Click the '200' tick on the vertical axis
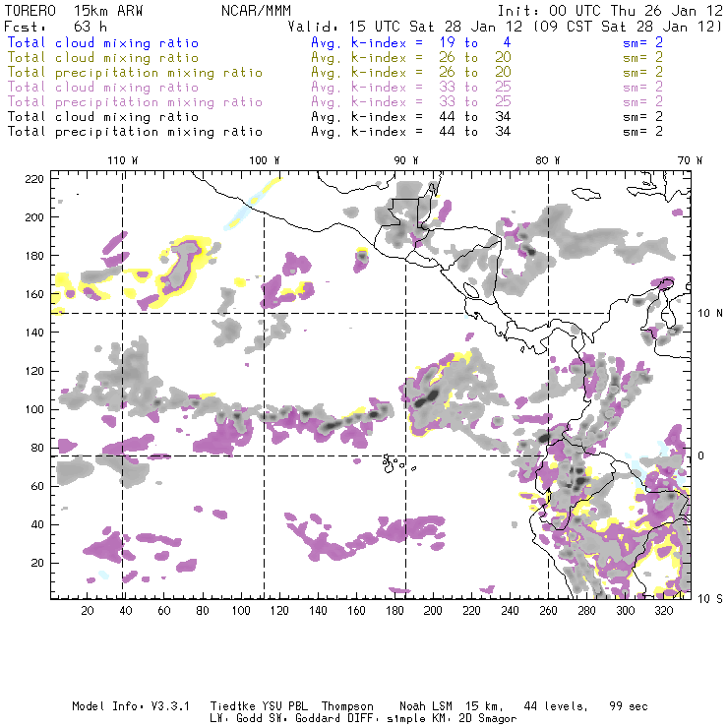Viewport: 728px width, 728px height. click(34, 217)
